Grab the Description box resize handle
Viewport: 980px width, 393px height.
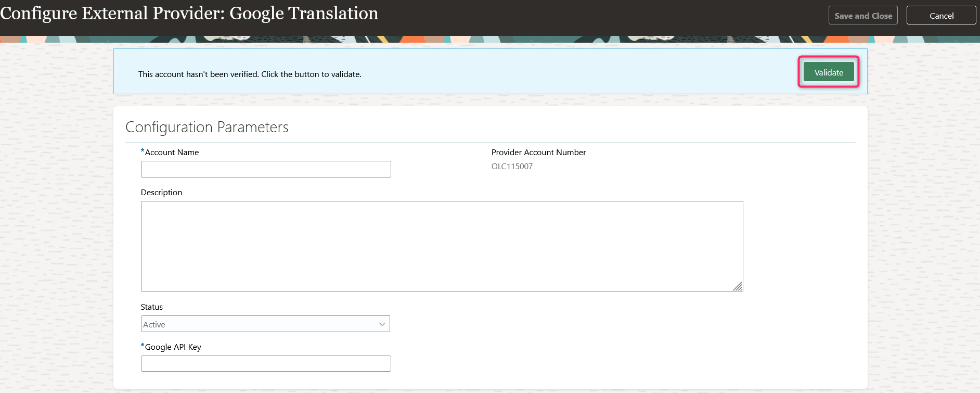(x=738, y=286)
